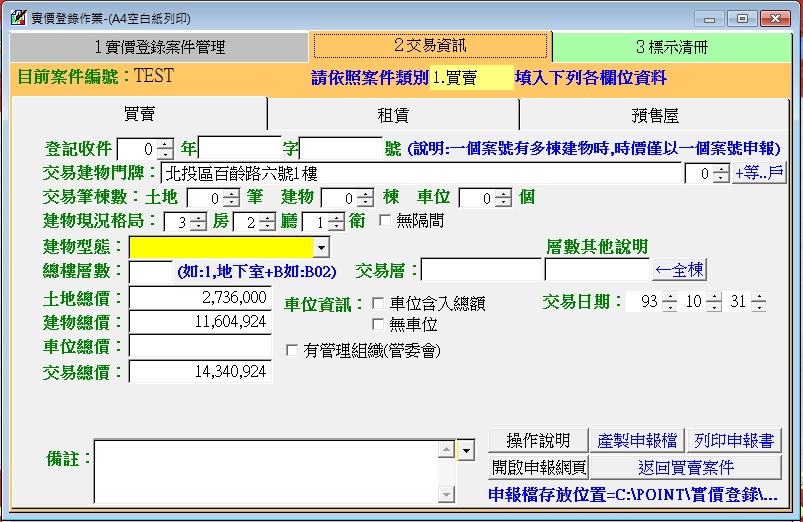Click the +等..戶 button
This screenshot has width=803, height=522.
point(759,174)
